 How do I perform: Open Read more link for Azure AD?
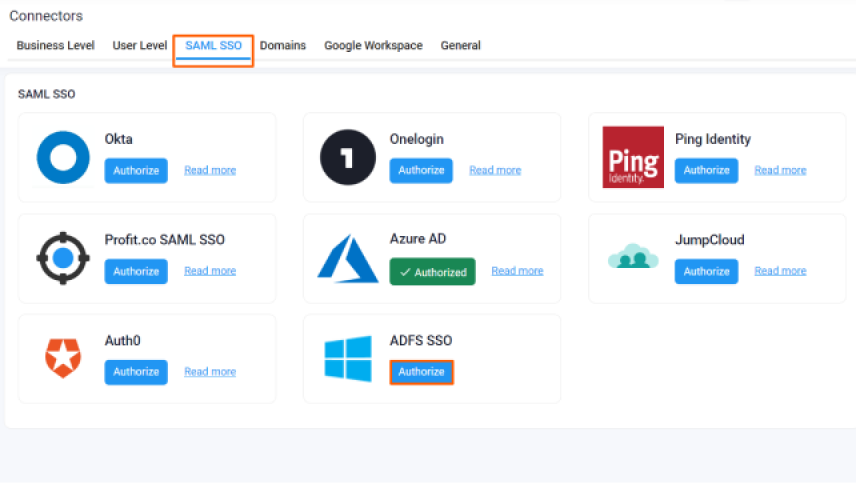pos(518,271)
